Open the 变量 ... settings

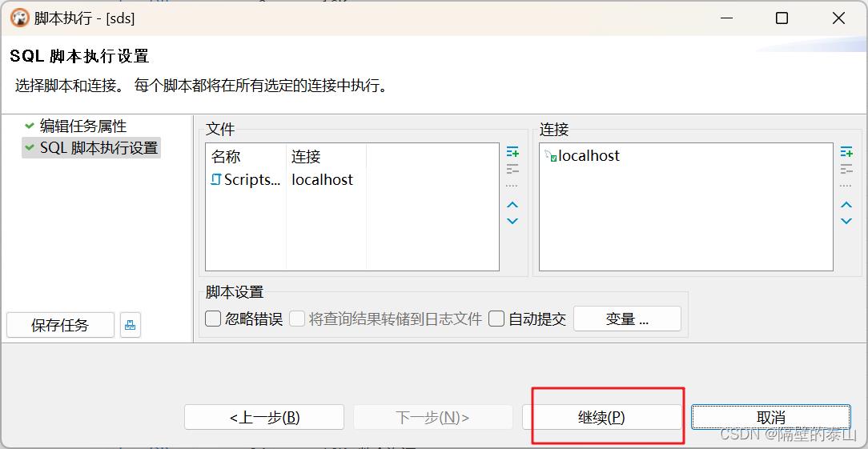point(627,319)
